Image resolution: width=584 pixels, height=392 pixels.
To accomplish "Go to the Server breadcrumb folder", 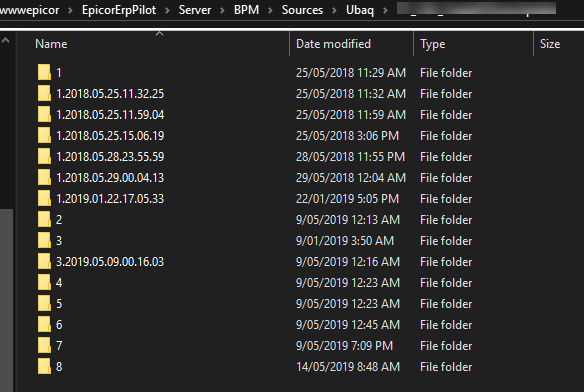I will [195, 10].
